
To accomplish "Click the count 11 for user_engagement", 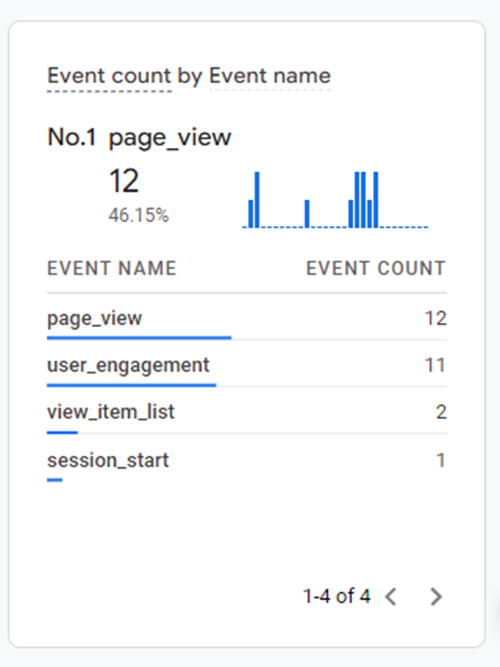I will click(x=435, y=365).
